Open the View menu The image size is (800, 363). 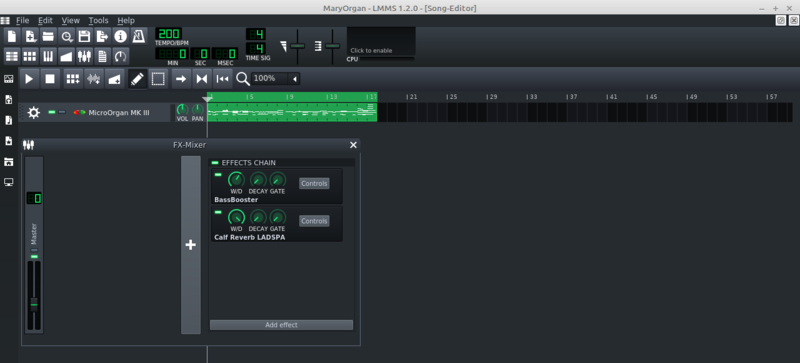click(x=70, y=20)
